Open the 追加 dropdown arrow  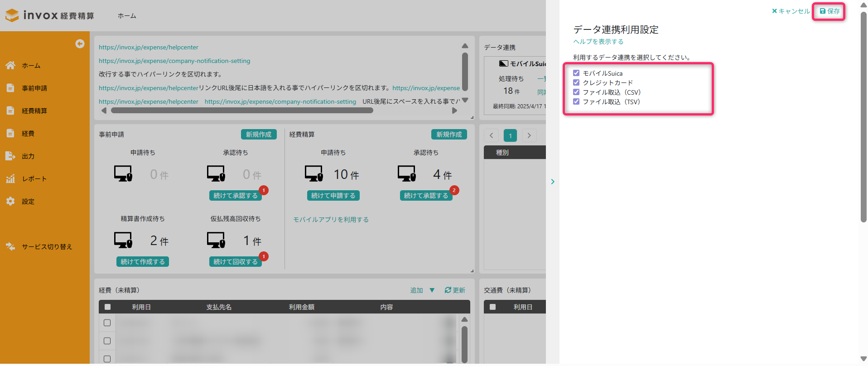click(432, 290)
